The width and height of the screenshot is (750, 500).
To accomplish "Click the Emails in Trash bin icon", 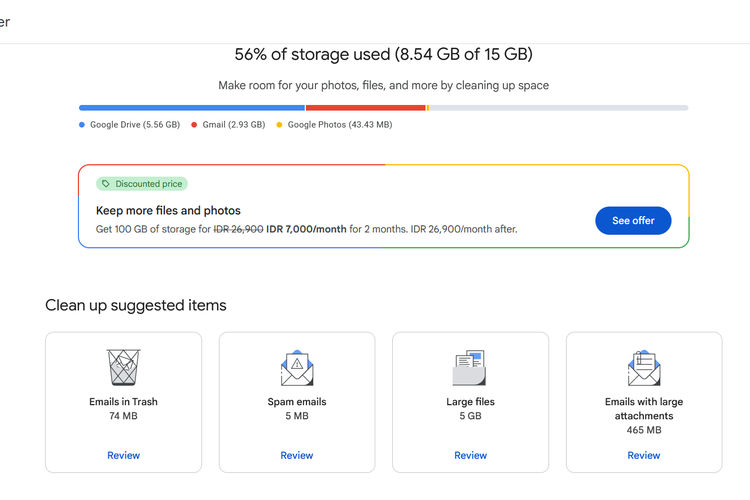I will (x=123, y=367).
